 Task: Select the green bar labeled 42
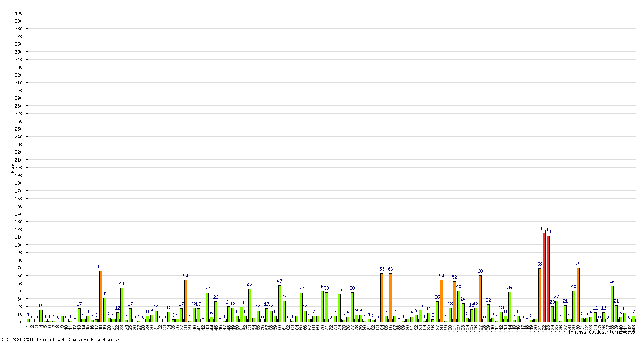pyautogui.click(x=250, y=305)
